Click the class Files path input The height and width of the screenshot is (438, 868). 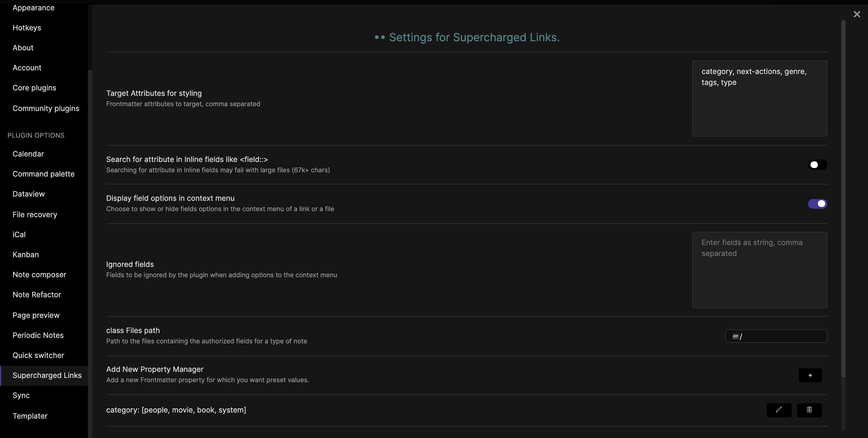tap(776, 336)
